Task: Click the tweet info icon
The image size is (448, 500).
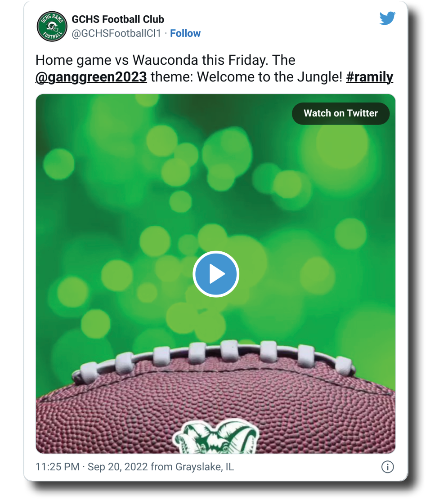Action: (387, 467)
